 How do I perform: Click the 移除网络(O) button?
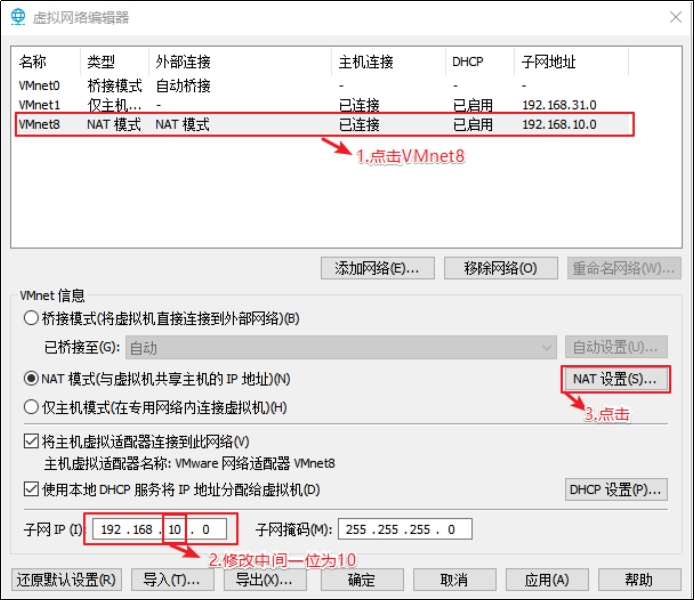coord(501,268)
